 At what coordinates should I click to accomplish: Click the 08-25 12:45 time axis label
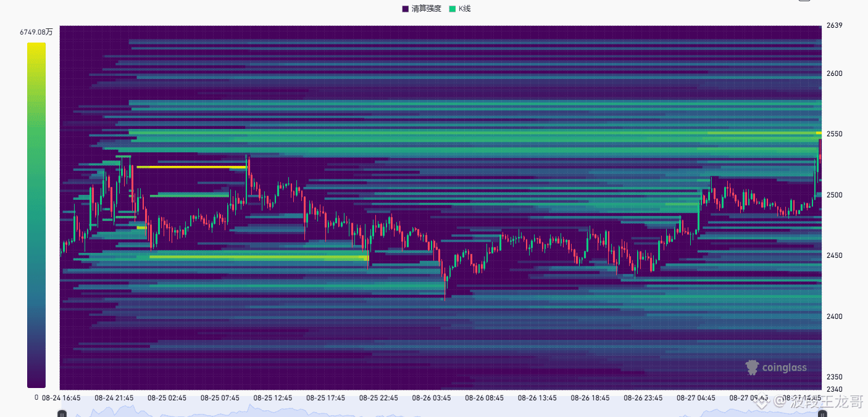click(273, 398)
